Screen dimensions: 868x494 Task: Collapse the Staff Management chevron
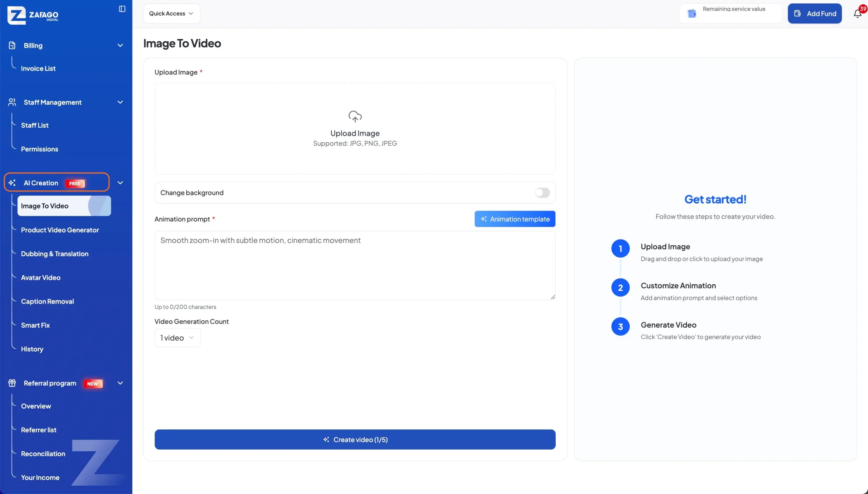[x=120, y=102]
